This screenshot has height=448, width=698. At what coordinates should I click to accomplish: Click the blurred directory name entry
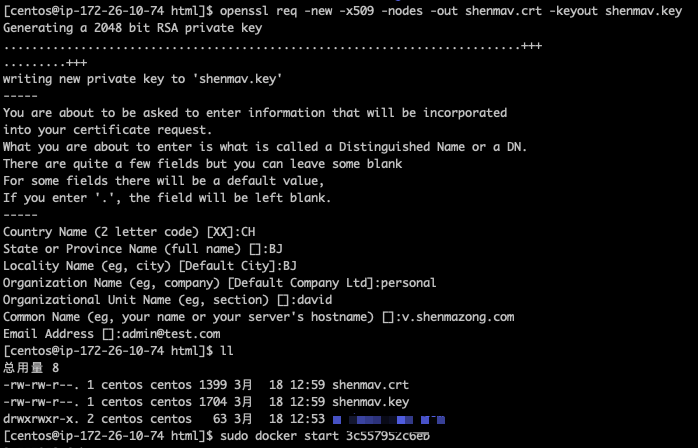click(x=389, y=419)
